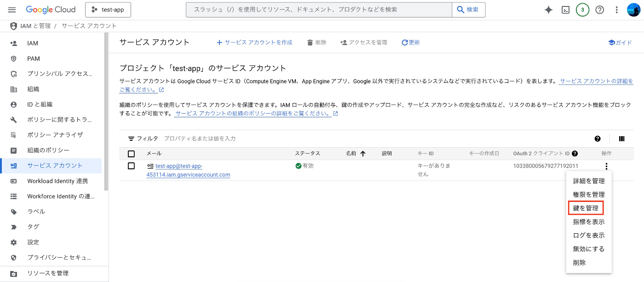Viewport: 644px width, 282px height.
Task: Click the table help icon
Action: click(x=598, y=138)
